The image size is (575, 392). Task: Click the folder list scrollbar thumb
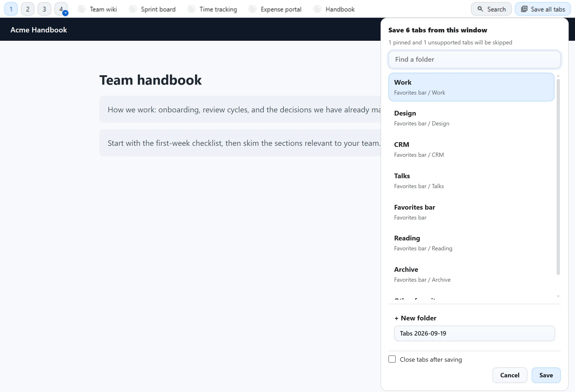[558, 177]
